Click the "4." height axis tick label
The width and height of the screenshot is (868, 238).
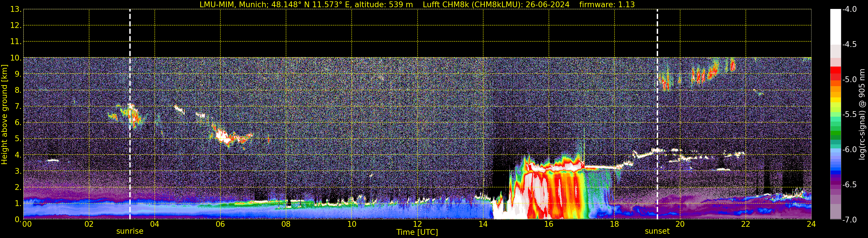[x=18, y=155]
